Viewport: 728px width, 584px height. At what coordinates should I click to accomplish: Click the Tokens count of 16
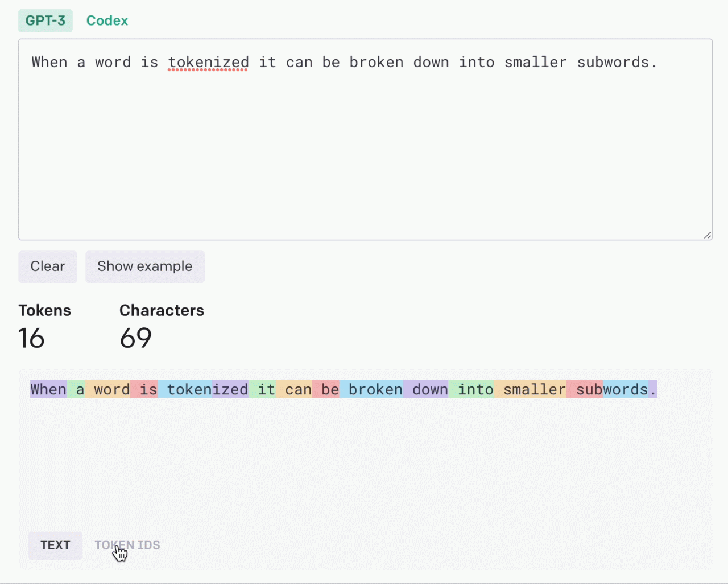(31, 338)
